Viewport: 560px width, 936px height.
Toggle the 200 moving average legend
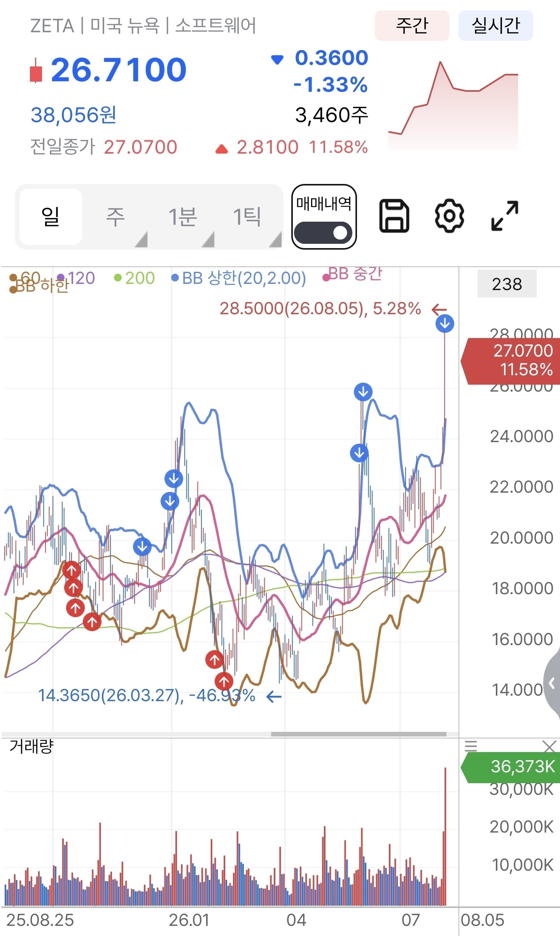[135, 278]
